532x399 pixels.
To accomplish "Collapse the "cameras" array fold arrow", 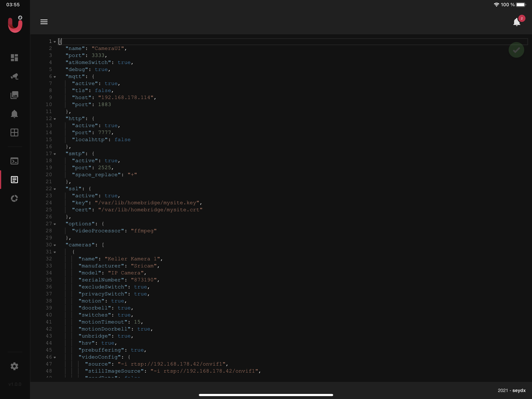I will click(55, 245).
